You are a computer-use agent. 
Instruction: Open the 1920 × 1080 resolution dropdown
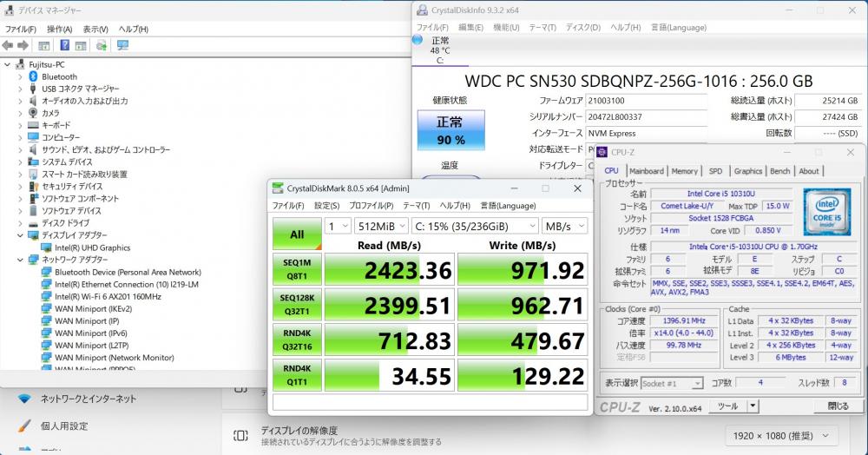tap(781, 436)
